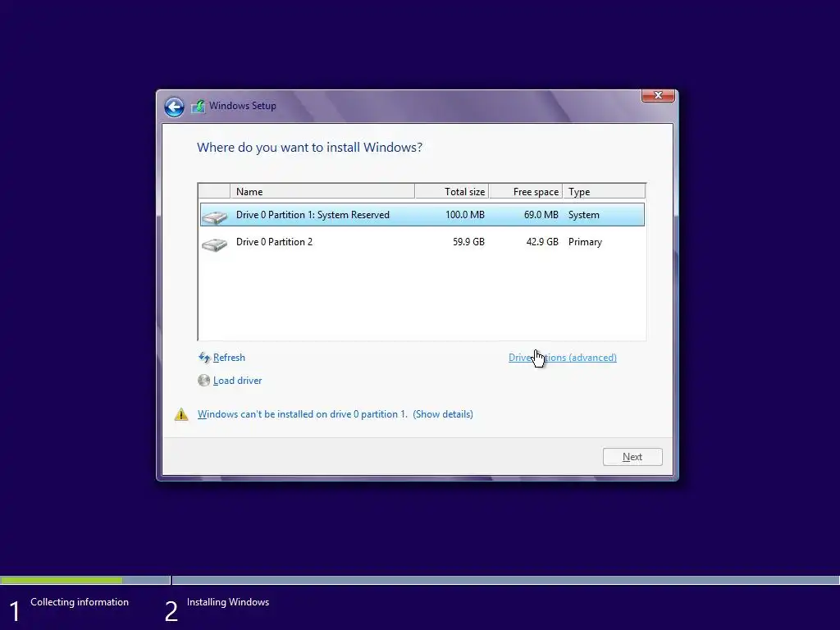This screenshot has height=630, width=840.
Task: Click the 59.9 GB total size cell
Action: point(468,242)
